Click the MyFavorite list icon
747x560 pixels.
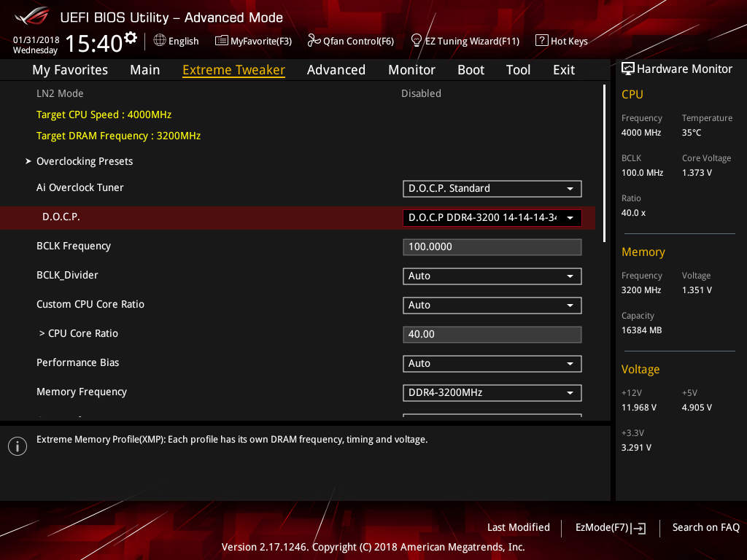pos(222,41)
